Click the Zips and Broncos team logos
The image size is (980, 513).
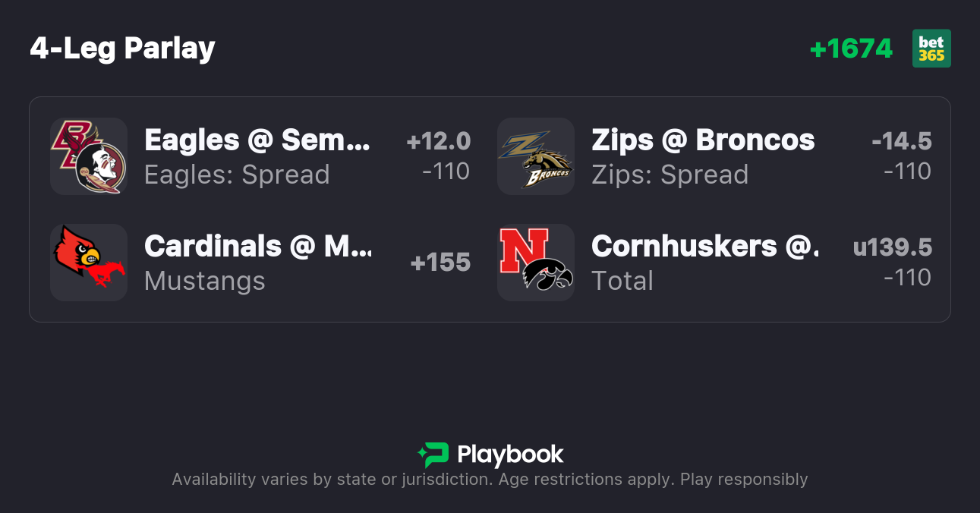pyautogui.click(x=535, y=156)
